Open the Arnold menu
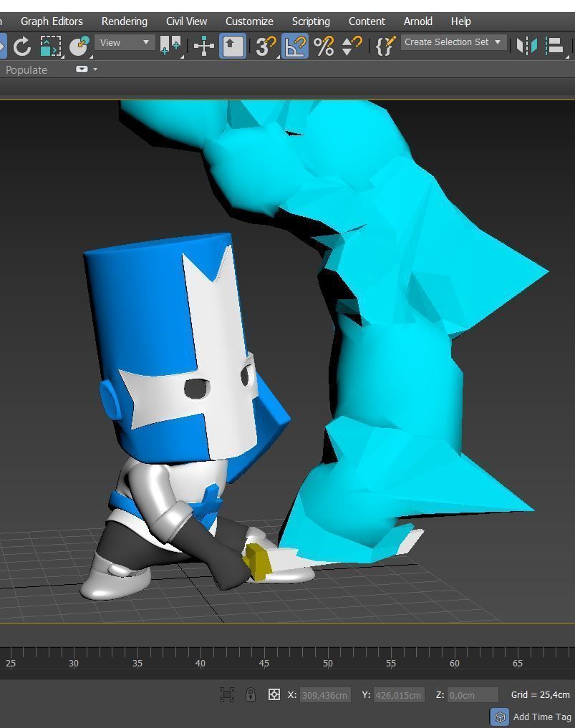575x728 pixels. pyautogui.click(x=418, y=21)
